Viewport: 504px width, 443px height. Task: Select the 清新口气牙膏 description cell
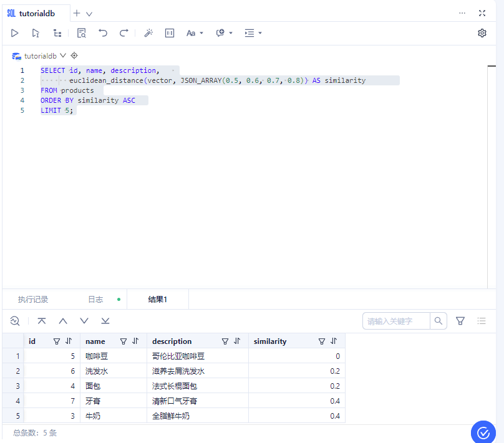coord(198,401)
